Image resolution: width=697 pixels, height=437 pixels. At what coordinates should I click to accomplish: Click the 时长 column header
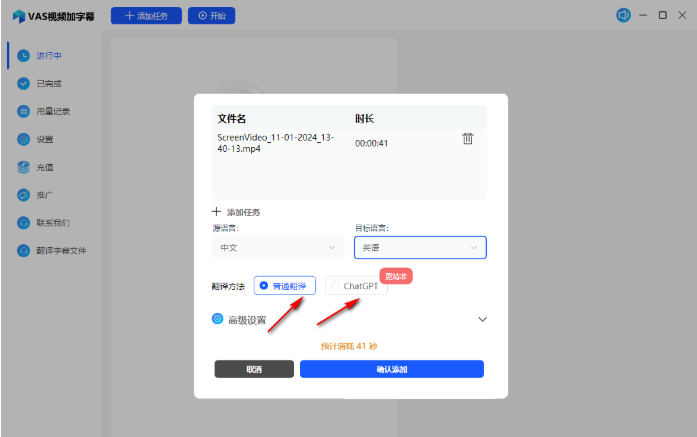coord(364,119)
